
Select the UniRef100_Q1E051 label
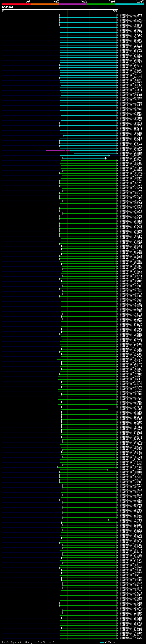click(x=131, y=180)
